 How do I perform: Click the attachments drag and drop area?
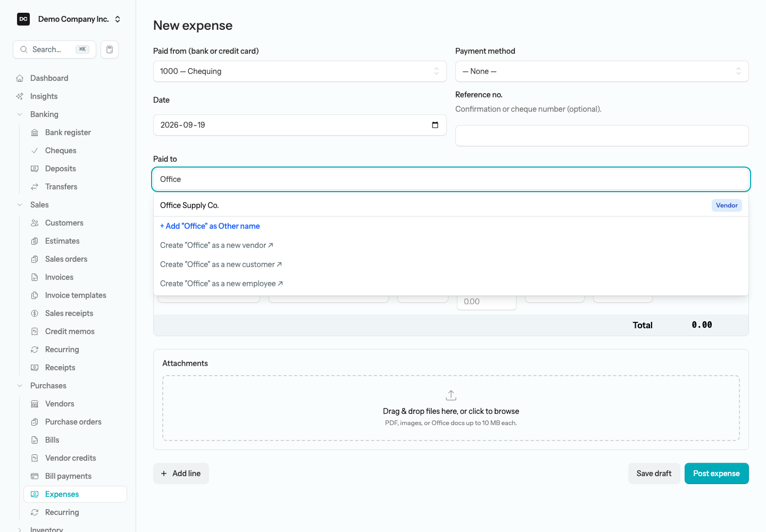(451, 408)
